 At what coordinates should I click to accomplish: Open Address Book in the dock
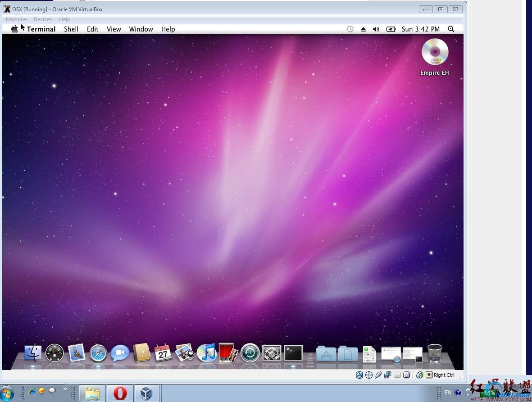tap(141, 353)
